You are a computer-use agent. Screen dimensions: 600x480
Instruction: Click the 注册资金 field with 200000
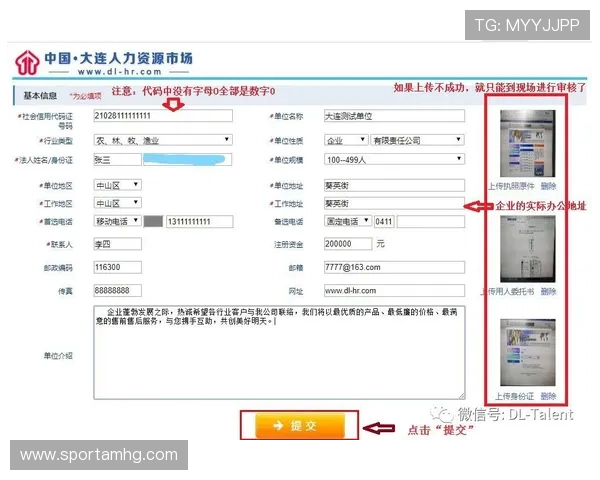[x=348, y=244]
